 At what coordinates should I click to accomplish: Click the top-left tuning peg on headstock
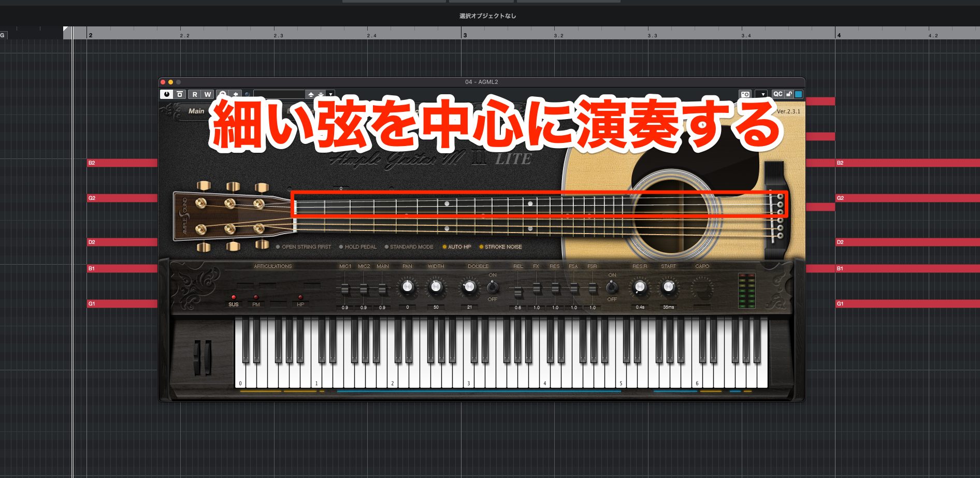click(203, 185)
